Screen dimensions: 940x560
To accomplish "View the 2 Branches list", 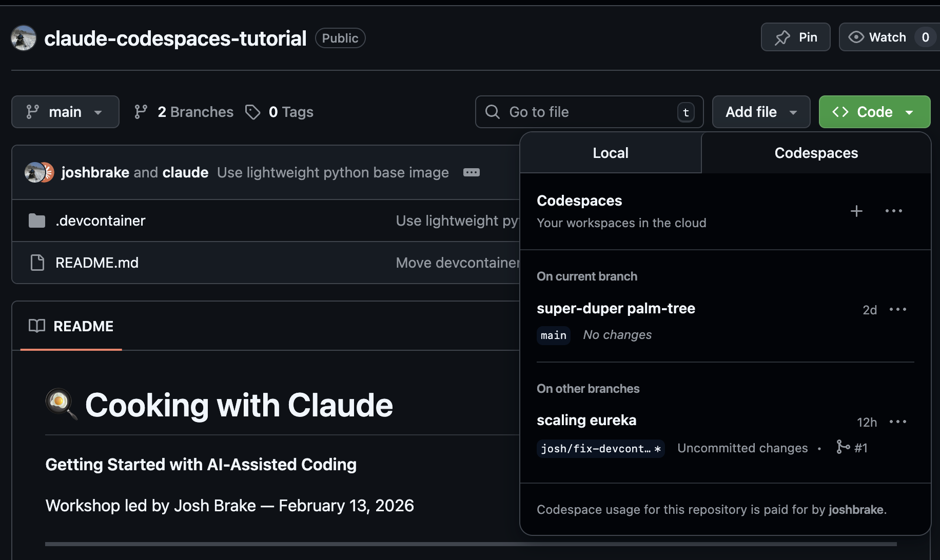I will [x=184, y=112].
